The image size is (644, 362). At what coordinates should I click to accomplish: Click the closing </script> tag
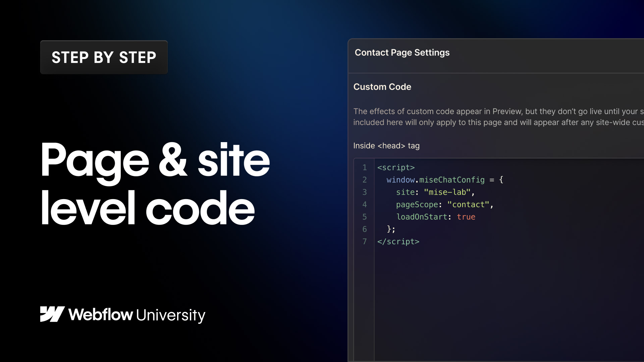coord(398,241)
